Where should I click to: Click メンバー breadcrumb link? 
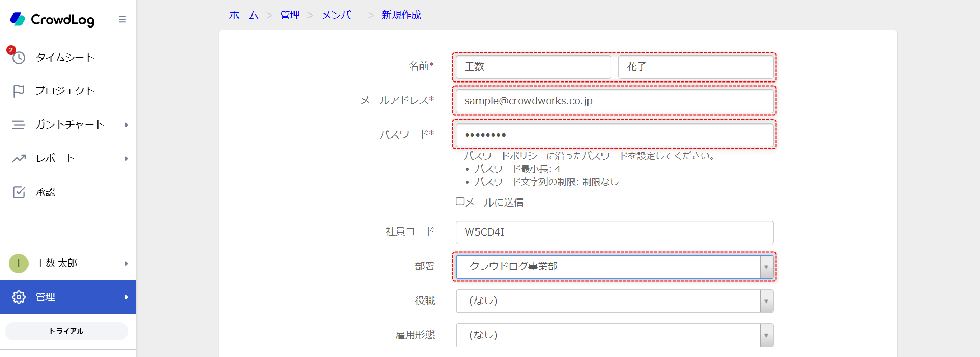point(340,15)
